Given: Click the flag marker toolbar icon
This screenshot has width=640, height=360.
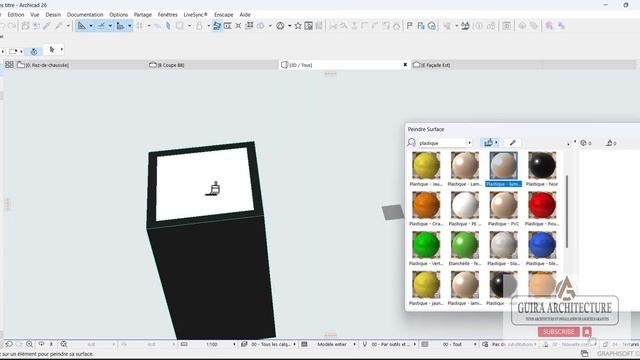Looking at the screenshot, I should point(410,26).
